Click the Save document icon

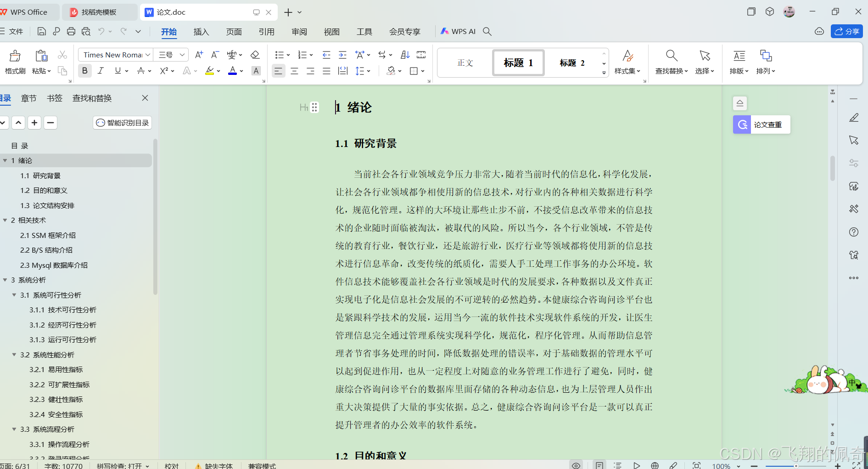(x=41, y=31)
